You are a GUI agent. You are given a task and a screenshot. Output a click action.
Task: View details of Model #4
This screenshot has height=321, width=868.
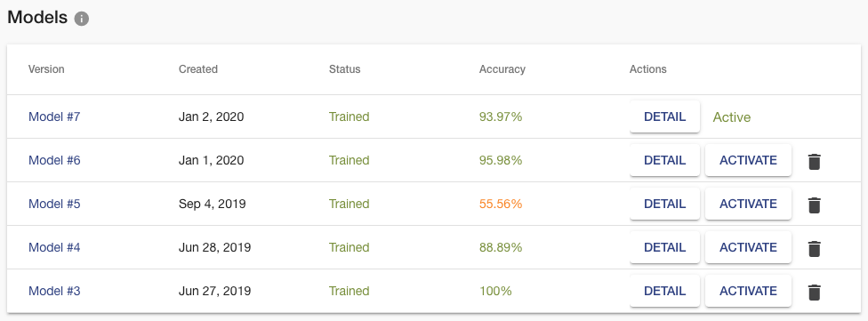tap(665, 247)
